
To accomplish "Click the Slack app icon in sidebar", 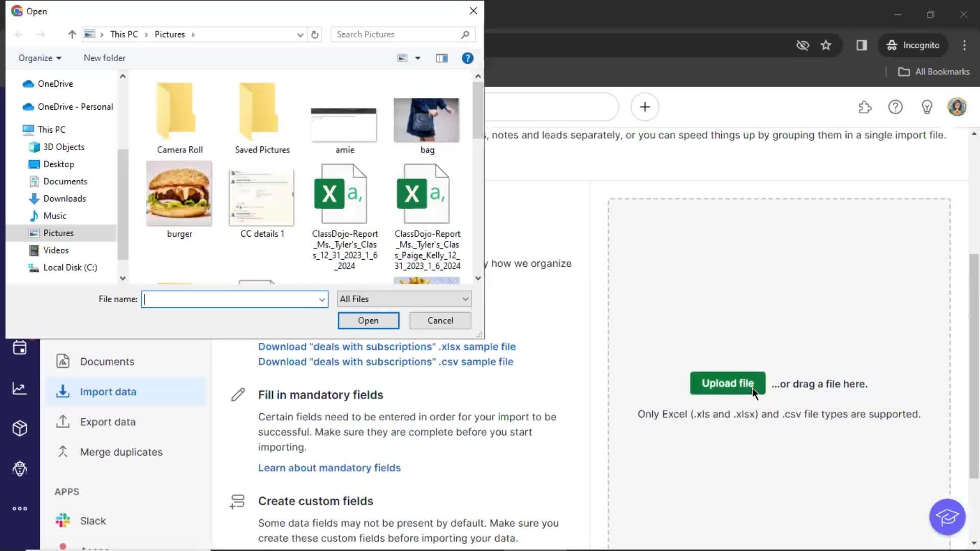I will click(63, 520).
